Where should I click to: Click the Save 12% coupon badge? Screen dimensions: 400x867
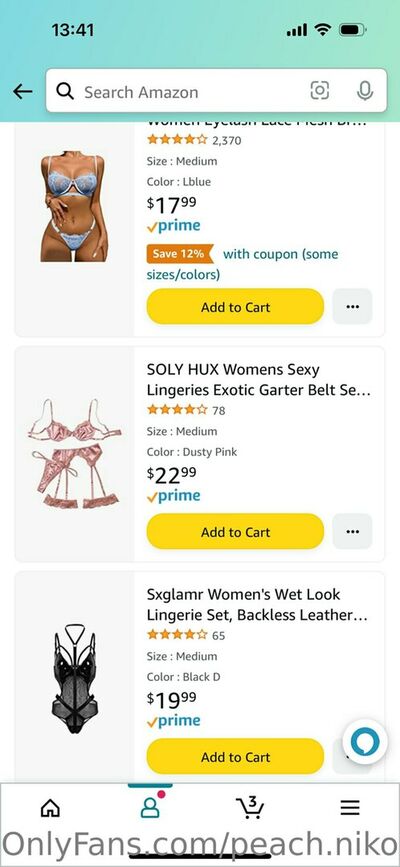[180, 254]
